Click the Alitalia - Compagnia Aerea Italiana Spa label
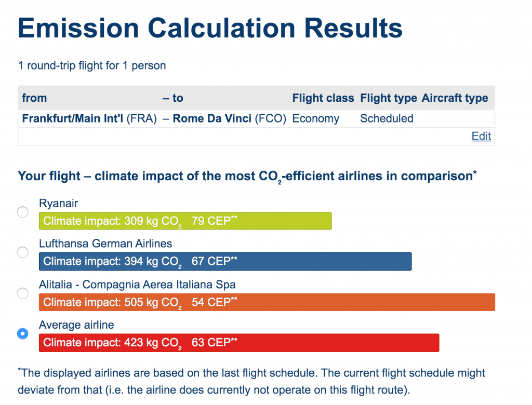532x405 pixels. [137, 284]
